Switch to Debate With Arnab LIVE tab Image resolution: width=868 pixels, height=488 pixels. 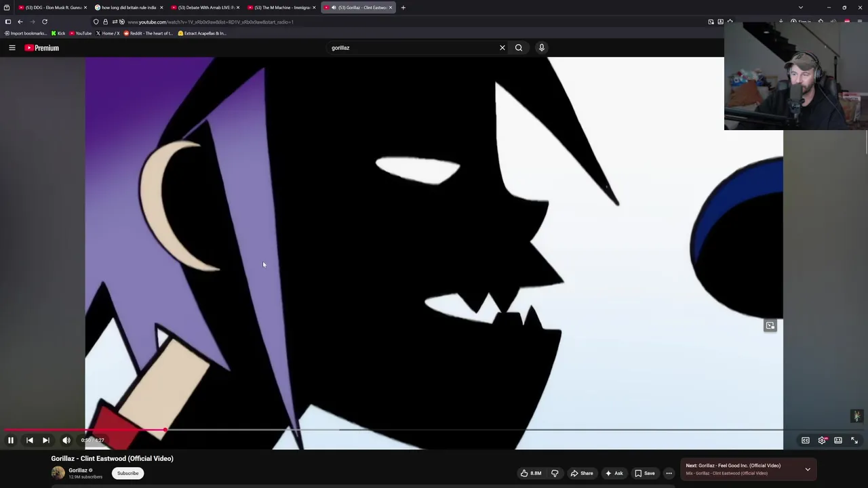click(206, 7)
